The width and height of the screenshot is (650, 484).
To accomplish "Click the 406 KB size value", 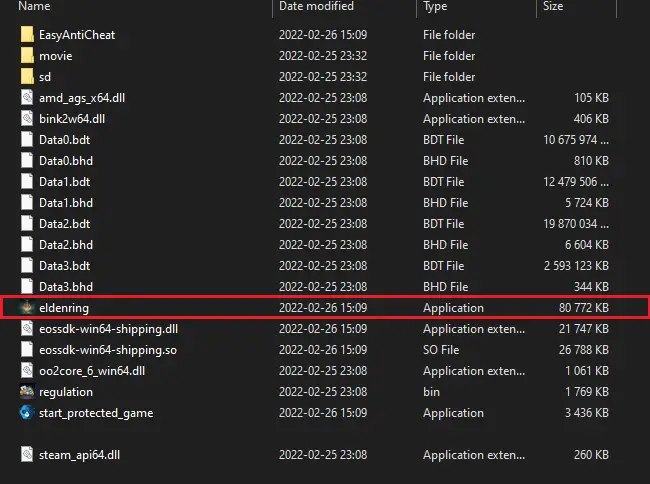I will pyautogui.click(x=591, y=119).
